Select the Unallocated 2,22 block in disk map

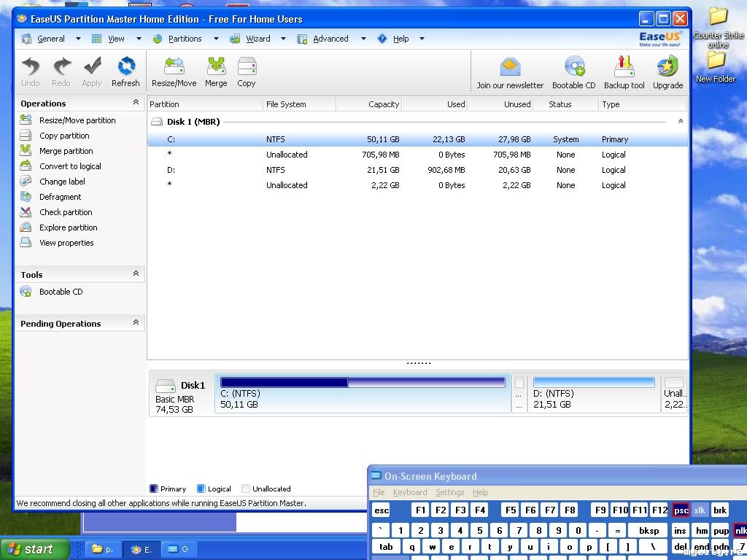(674, 394)
